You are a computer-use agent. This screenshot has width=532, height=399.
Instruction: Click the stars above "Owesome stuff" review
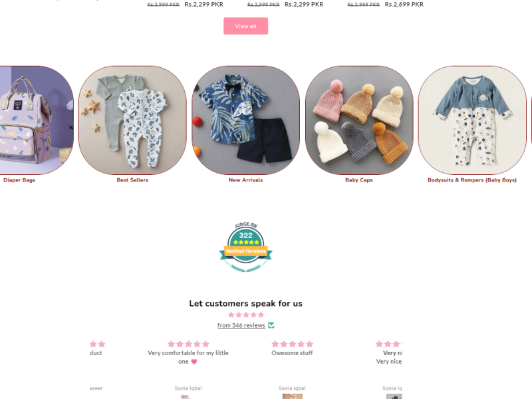point(292,344)
